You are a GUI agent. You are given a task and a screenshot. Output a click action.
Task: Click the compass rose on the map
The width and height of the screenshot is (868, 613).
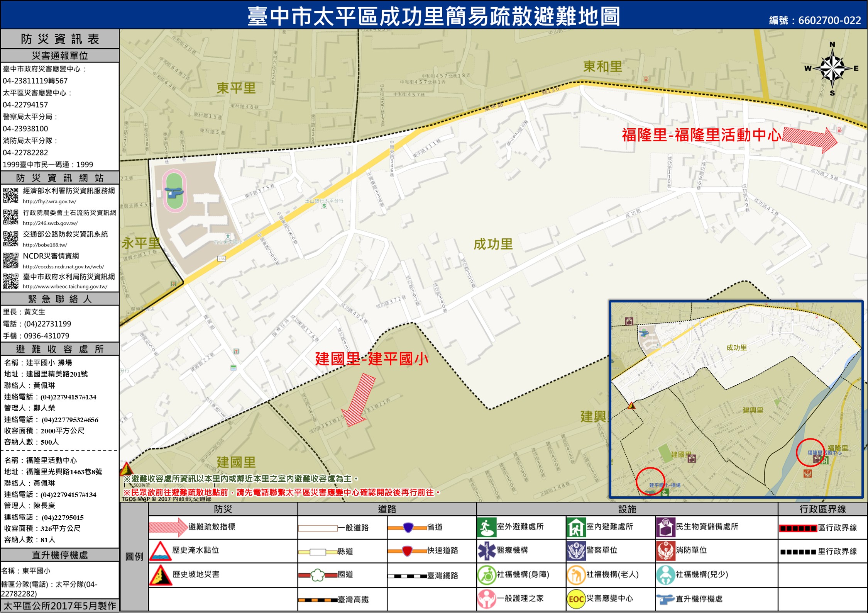(832, 68)
